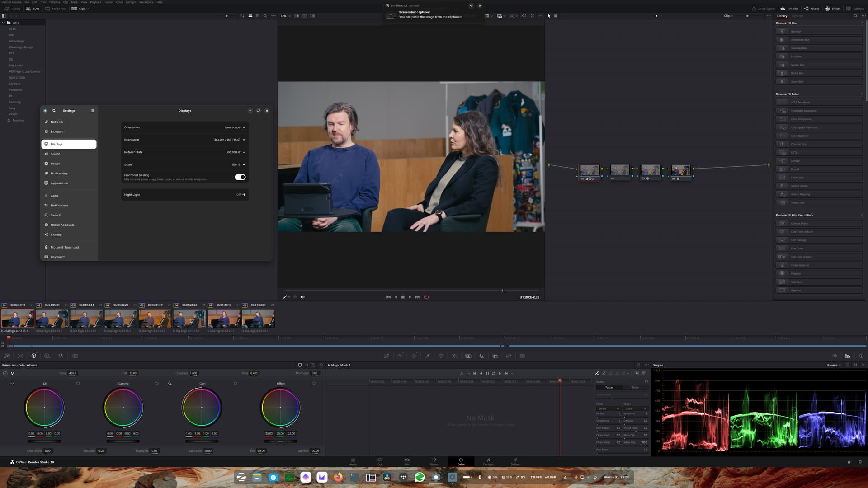Open the Color Wheels palette icon

click(33, 356)
